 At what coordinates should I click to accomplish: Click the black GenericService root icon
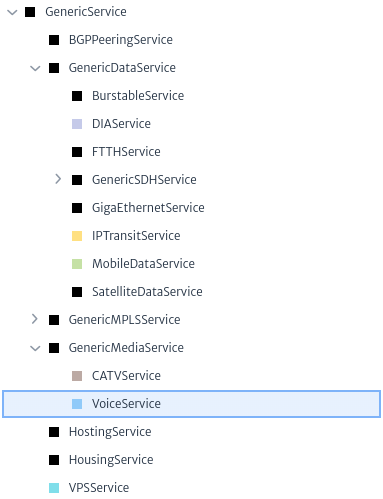30,12
